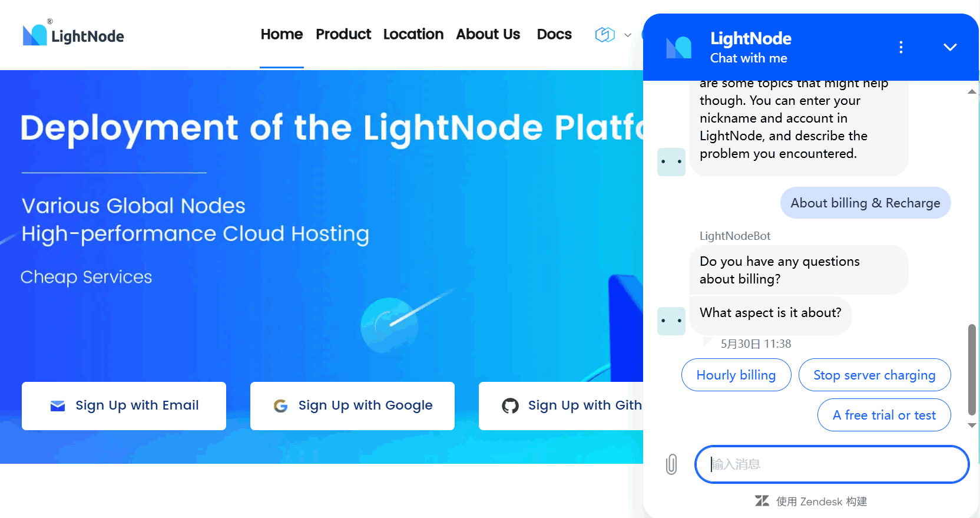
Task: Go to the Location page
Action: pyautogui.click(x=413, y=34)
